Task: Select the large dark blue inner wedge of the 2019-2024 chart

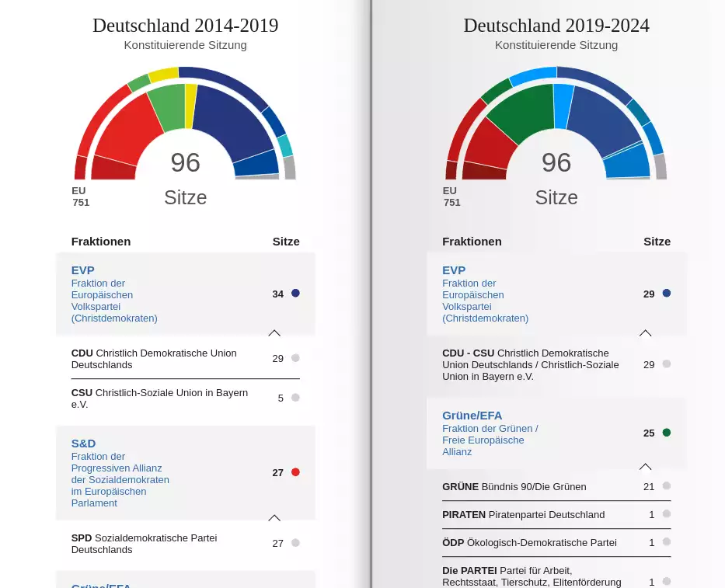Action: (x=601, y=118)
